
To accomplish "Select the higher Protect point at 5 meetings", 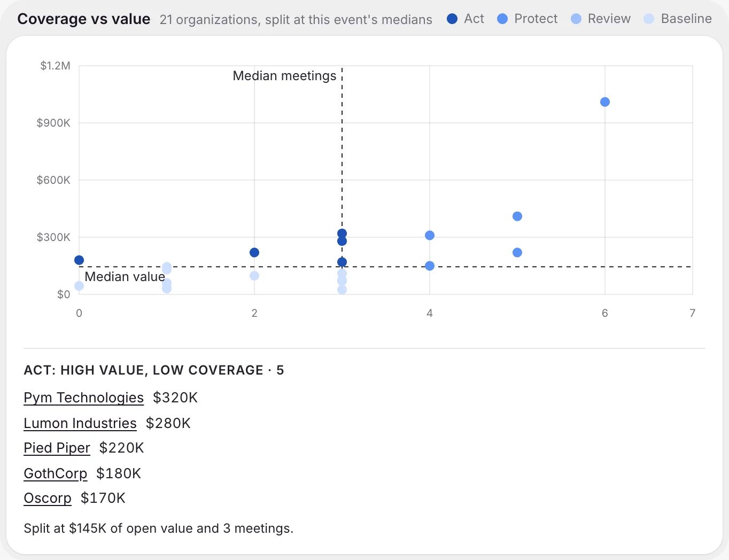I will click(x=517, y=216).
